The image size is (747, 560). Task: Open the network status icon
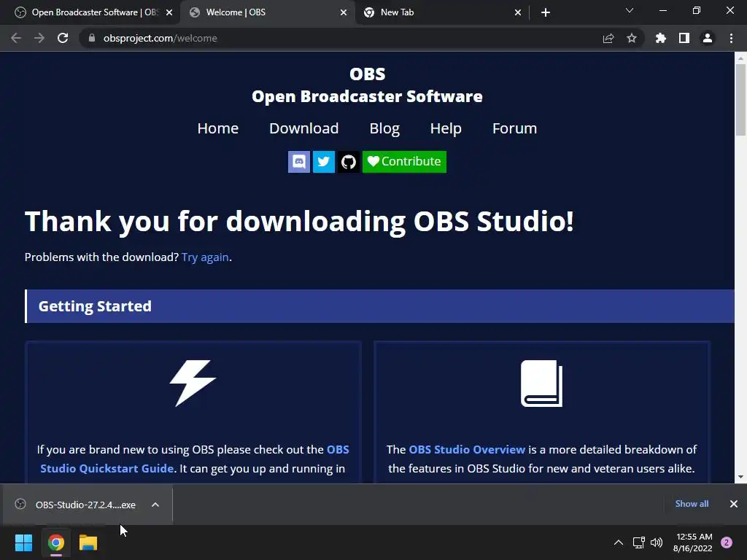[x=638, y=542]
